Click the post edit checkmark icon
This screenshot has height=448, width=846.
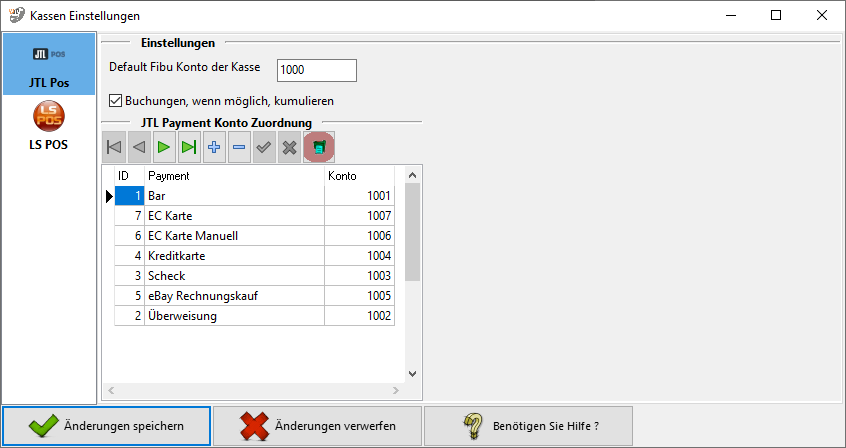pos(264,147)
